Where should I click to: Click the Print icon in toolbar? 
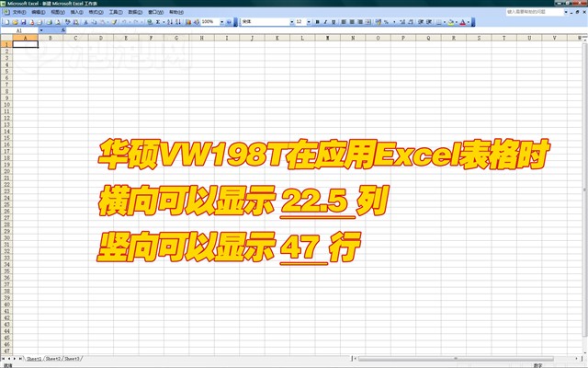click(49, 22)
